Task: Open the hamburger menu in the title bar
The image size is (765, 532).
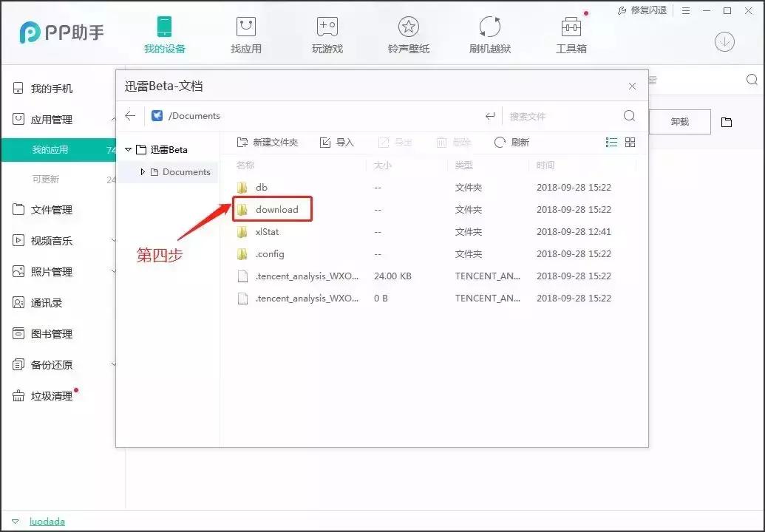Action: coord(686,10)
